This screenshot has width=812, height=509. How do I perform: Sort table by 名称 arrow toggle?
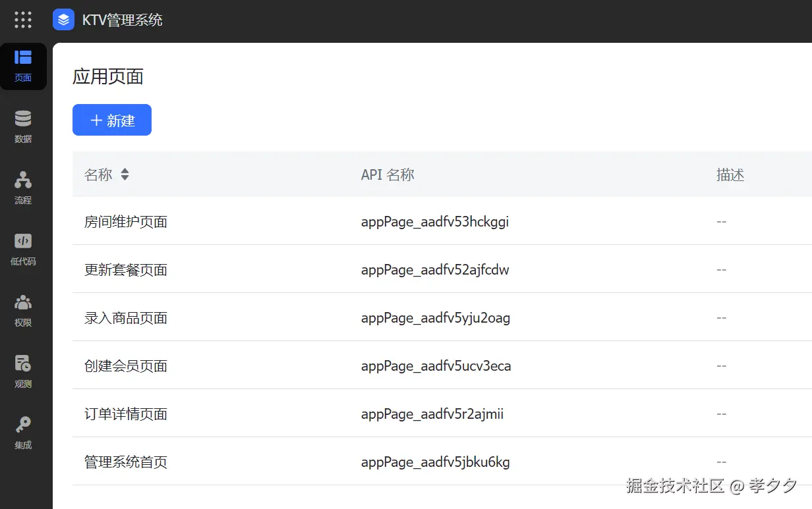[x=125, y=174]
